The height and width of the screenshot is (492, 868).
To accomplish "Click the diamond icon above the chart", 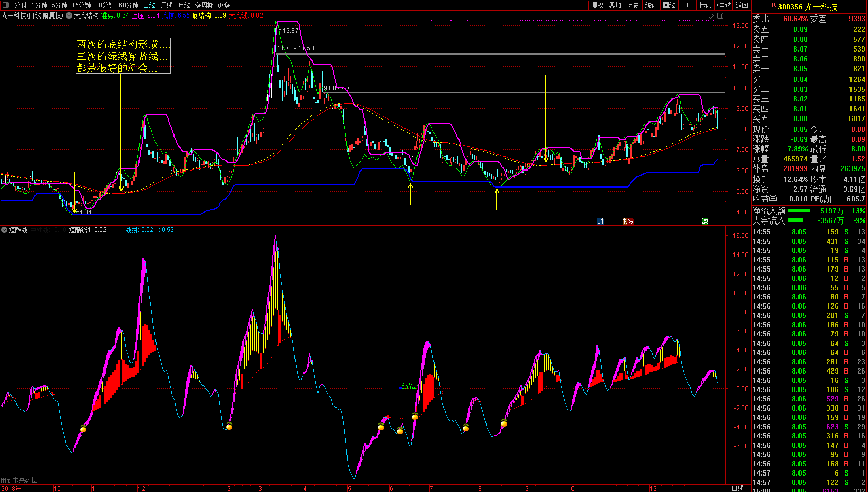I will point(711,16).
